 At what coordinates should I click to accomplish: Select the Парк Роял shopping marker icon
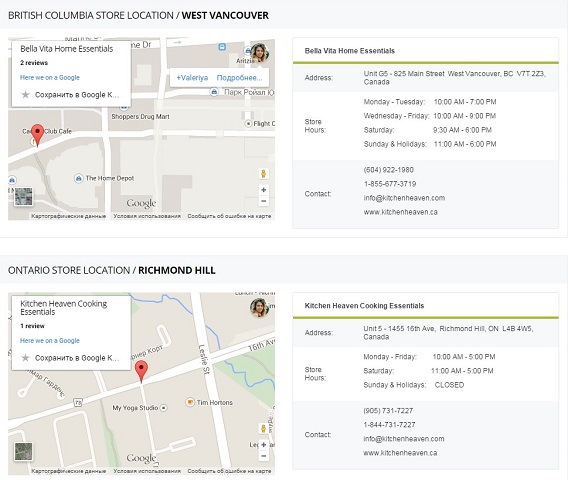214,92
